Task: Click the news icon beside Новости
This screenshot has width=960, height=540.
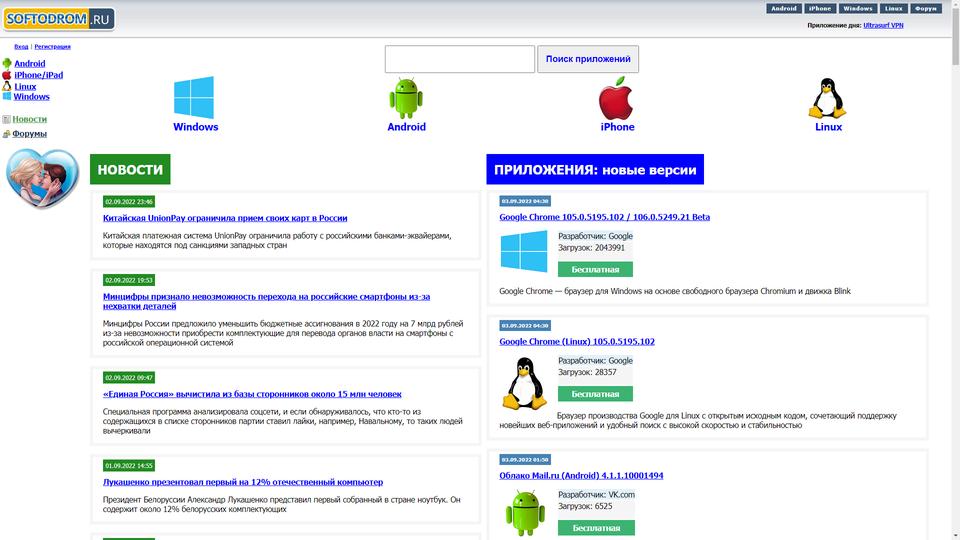Action: (6, 119)
